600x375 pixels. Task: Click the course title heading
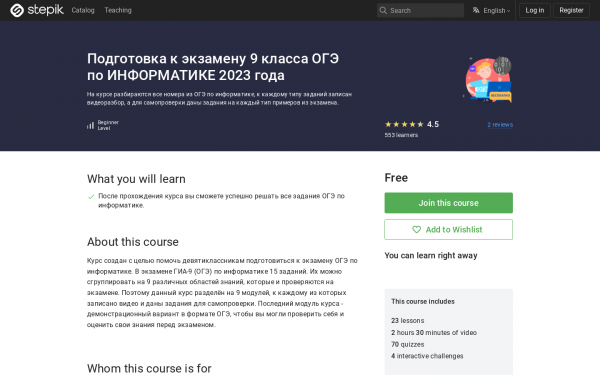pyautogui.click(x=213, y=67)
